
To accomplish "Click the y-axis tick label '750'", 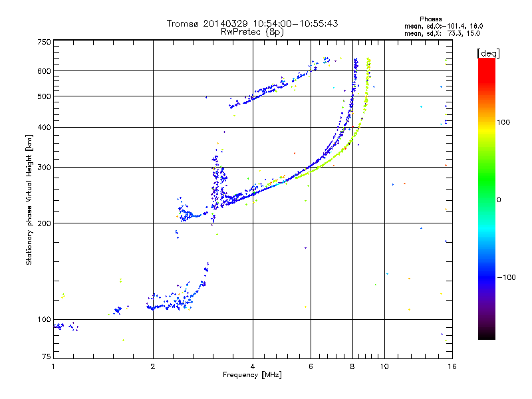I will pos(44,42).
